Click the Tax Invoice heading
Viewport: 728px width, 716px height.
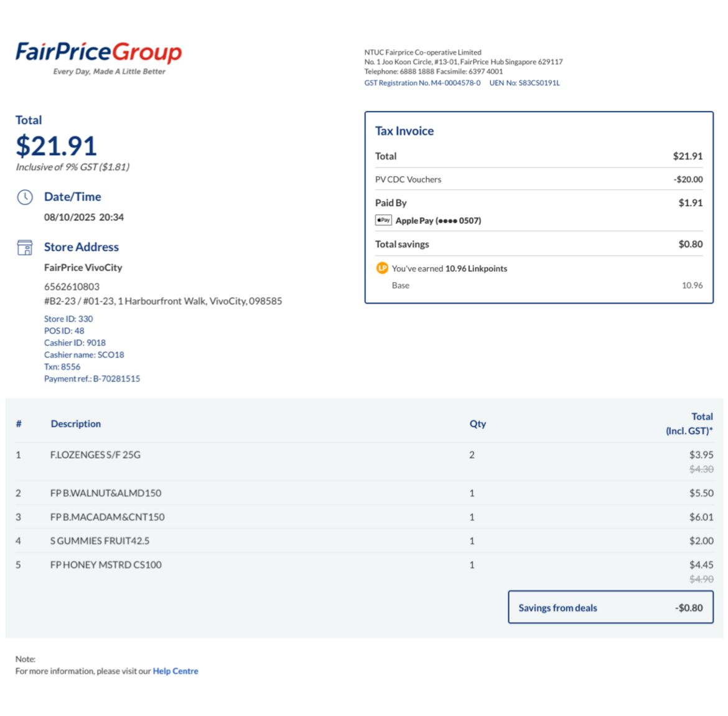pos(404,131)
